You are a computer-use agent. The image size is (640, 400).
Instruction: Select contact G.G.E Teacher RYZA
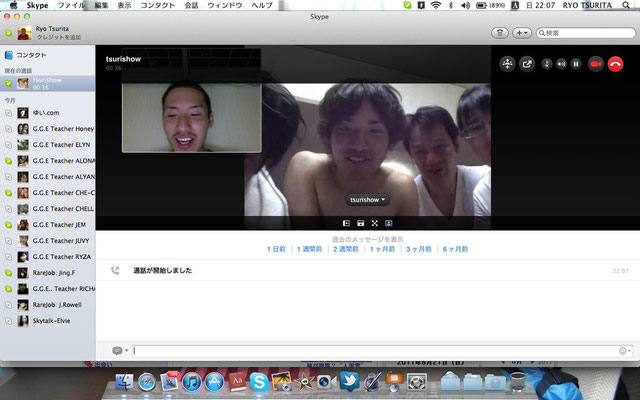47,257
